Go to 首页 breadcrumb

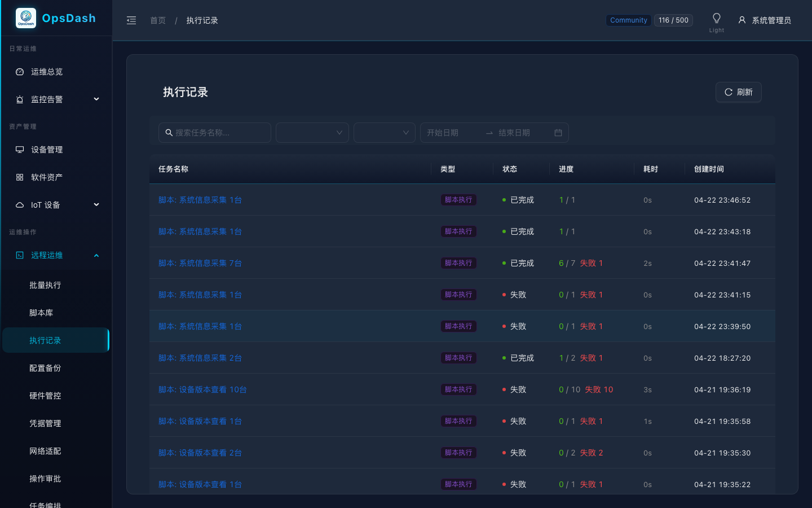158,20
